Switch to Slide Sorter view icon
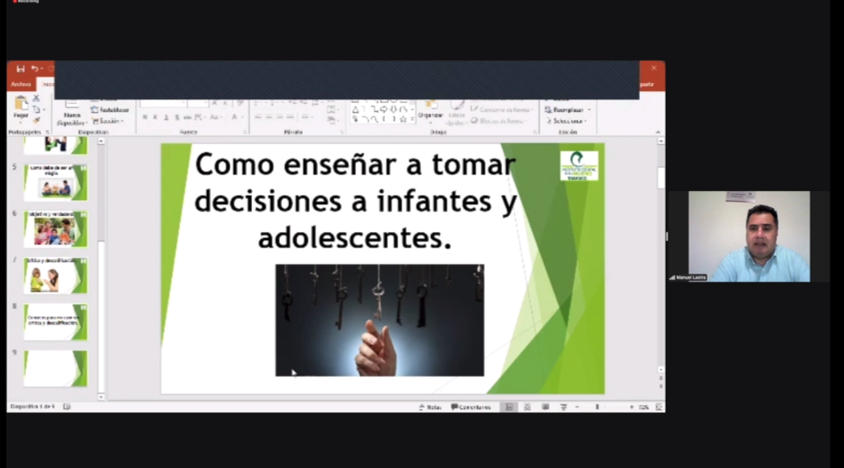Screen dimensions: 844x468 click(527, 407)
